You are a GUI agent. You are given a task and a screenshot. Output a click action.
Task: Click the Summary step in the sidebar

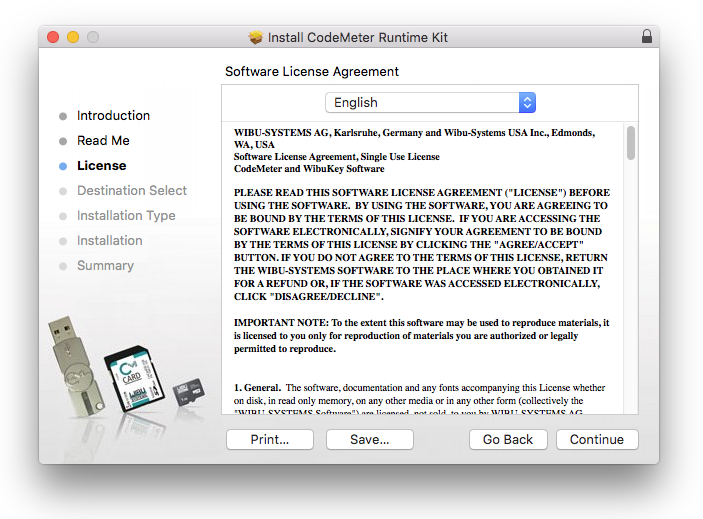pos(105,266)
